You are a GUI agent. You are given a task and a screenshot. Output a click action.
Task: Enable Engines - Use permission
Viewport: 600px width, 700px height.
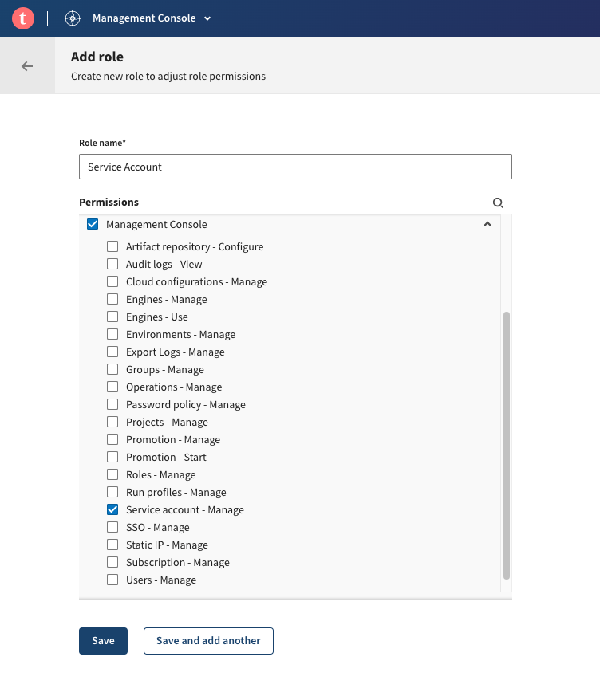(x=112, y=317)
